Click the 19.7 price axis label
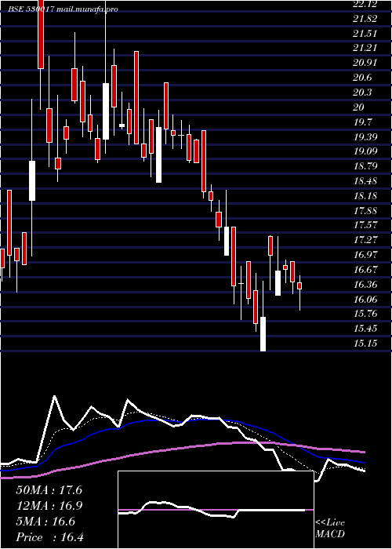 click(362, 122)
